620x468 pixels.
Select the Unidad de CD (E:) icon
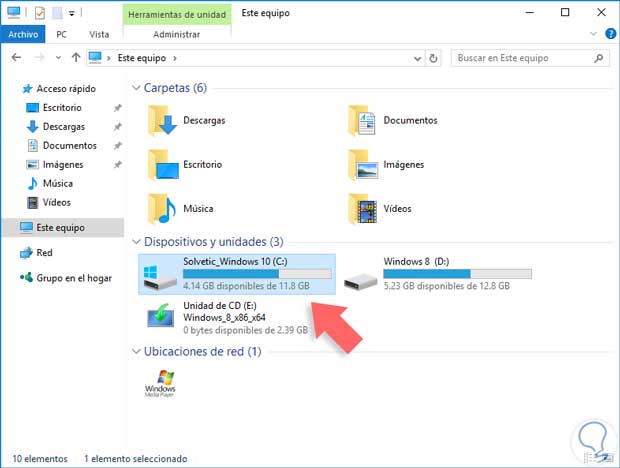point(160,315)
